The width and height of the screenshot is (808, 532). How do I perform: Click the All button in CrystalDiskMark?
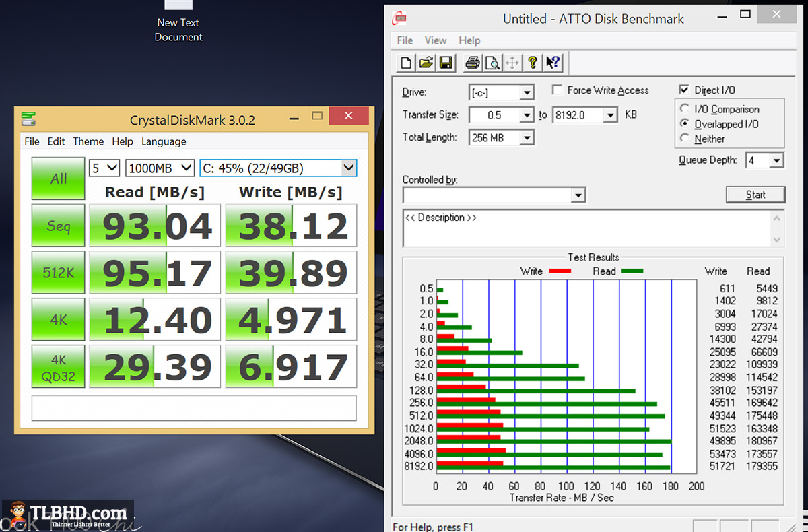coord(59,178)
